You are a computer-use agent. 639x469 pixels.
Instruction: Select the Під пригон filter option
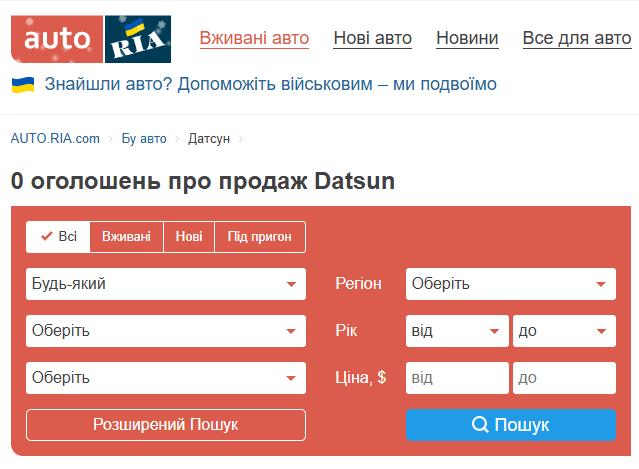pos(259,237)
